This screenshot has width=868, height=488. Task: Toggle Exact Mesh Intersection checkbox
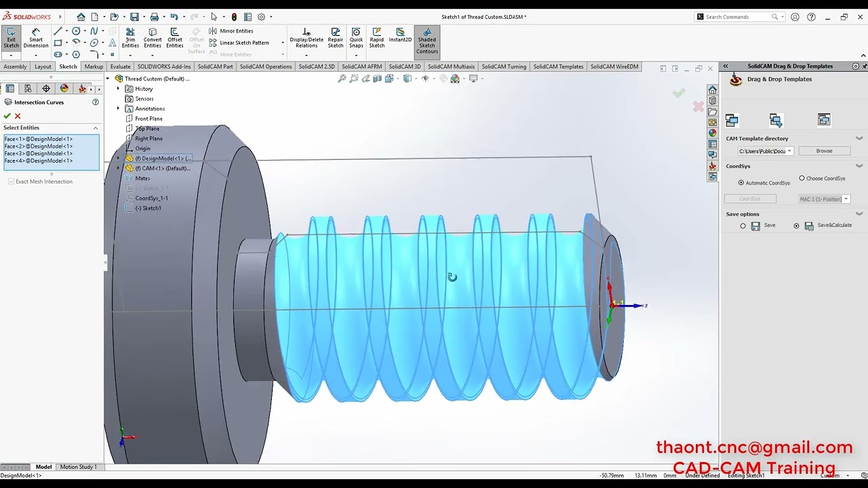[x=11, y=182]
